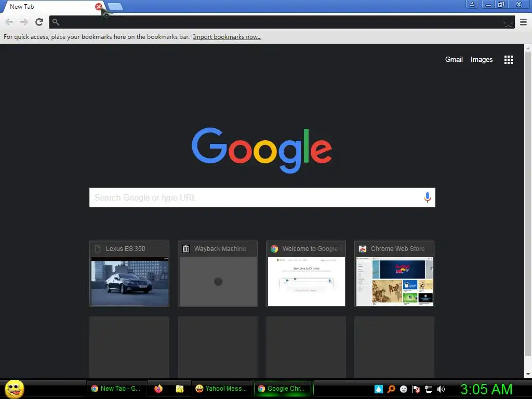This screenshot has width=532, height=399.
Task: Launch Firefox from the taskbar
Action: click(x=158, y=389)
